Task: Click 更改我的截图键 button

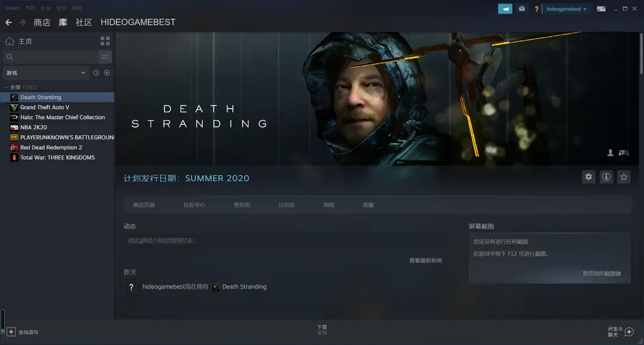Action: [602, 273]
